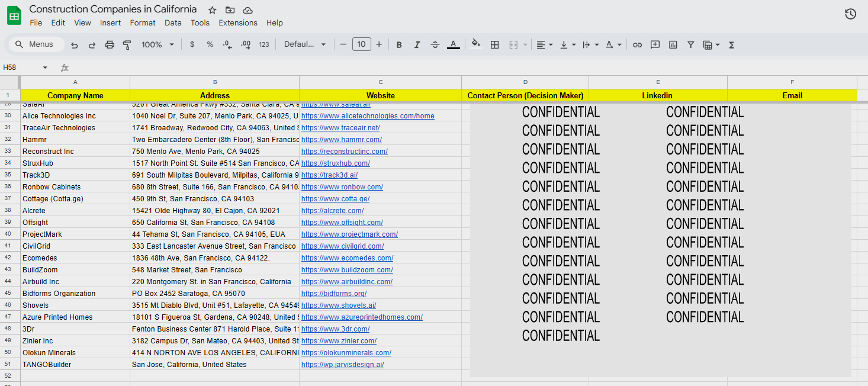Format as currency
The image size is (868, 386).
tap(192, 44)
